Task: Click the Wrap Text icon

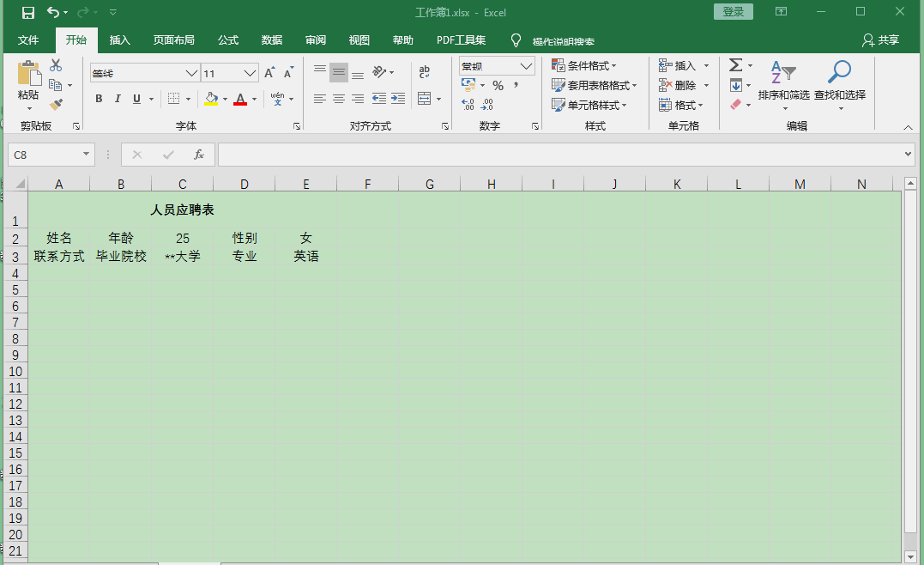Action: 425,72
